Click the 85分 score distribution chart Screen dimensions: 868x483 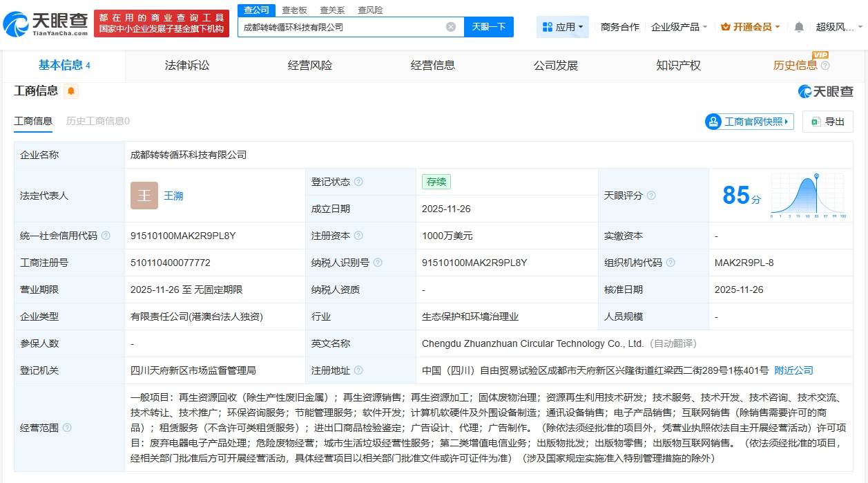click(808, 196)
